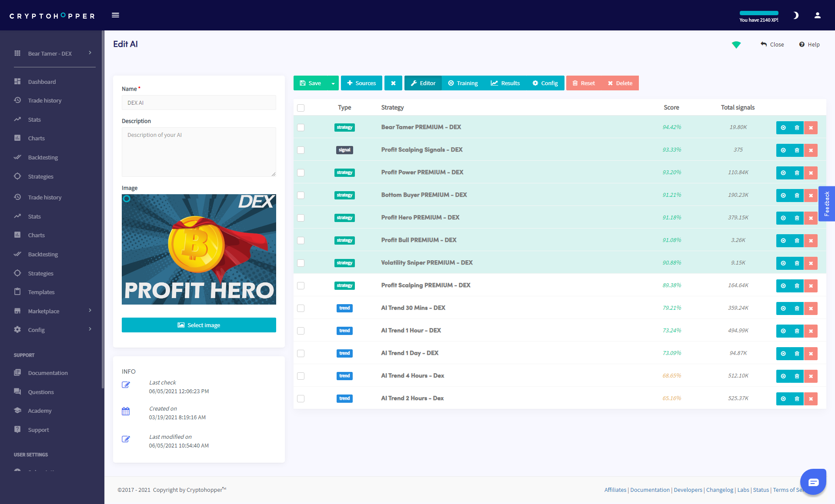
Task: Trash the Profit Scalping Signals row
Action: [797, 150]
